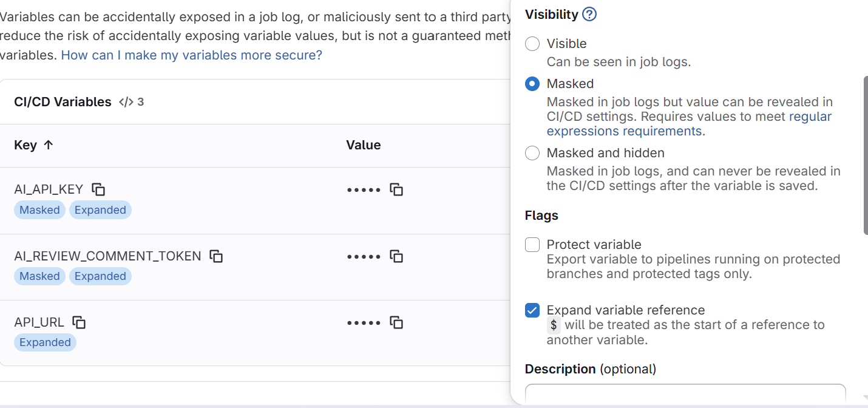Select the Masked radio option
This screenshot has height=408, width=868.
(532, 84)
